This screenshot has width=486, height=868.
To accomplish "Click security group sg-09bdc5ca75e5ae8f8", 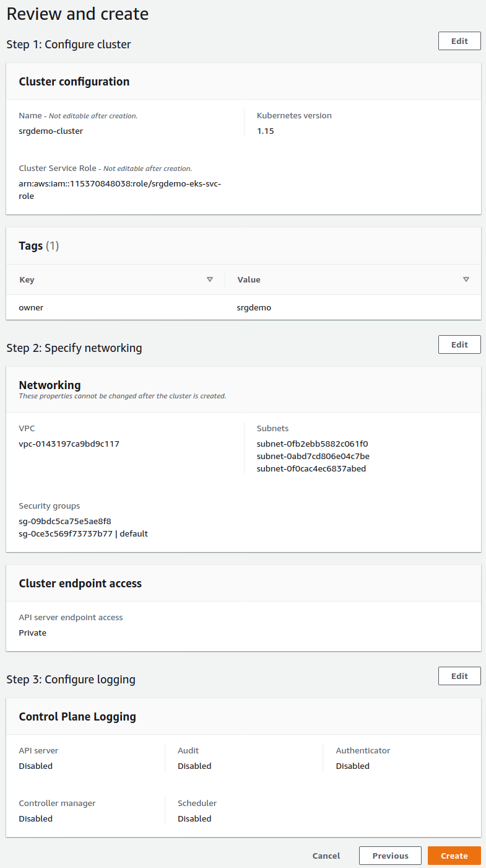I will pyautogui.click(x=65, y=521).
